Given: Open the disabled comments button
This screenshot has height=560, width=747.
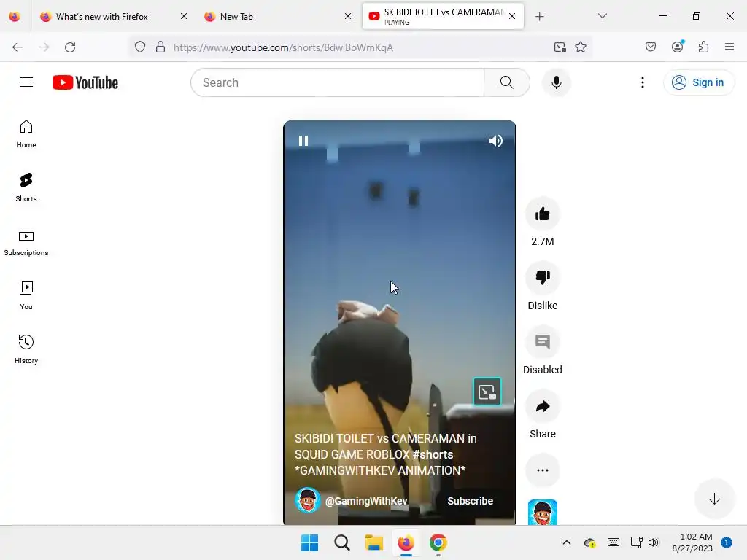Looking at the screenshot, I should click(542, 342).
